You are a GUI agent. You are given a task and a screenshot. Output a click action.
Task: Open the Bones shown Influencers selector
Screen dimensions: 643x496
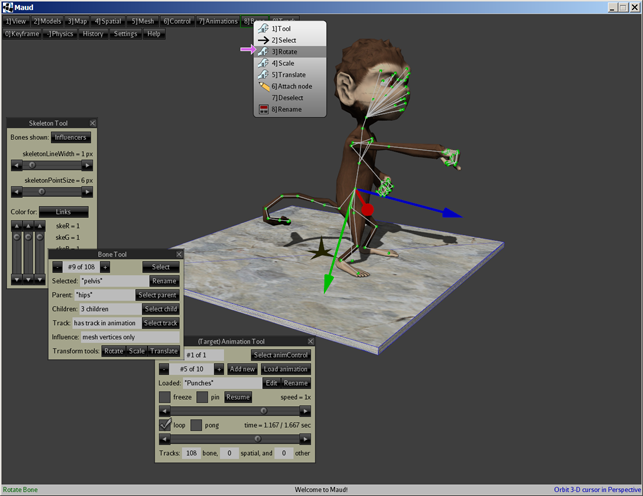pos(71,137)
